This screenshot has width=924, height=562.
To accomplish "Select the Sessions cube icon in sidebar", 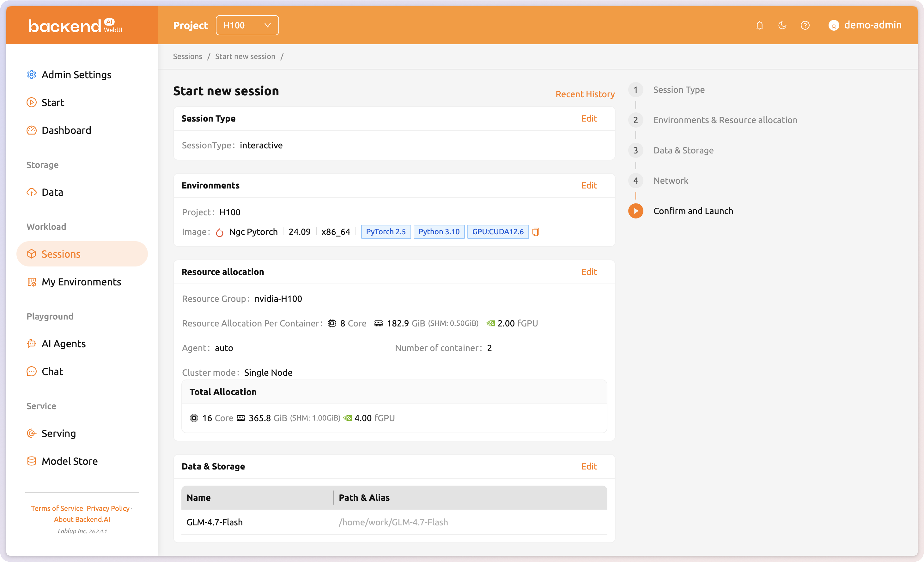I will pyautogui.click(x=32, y=254).
